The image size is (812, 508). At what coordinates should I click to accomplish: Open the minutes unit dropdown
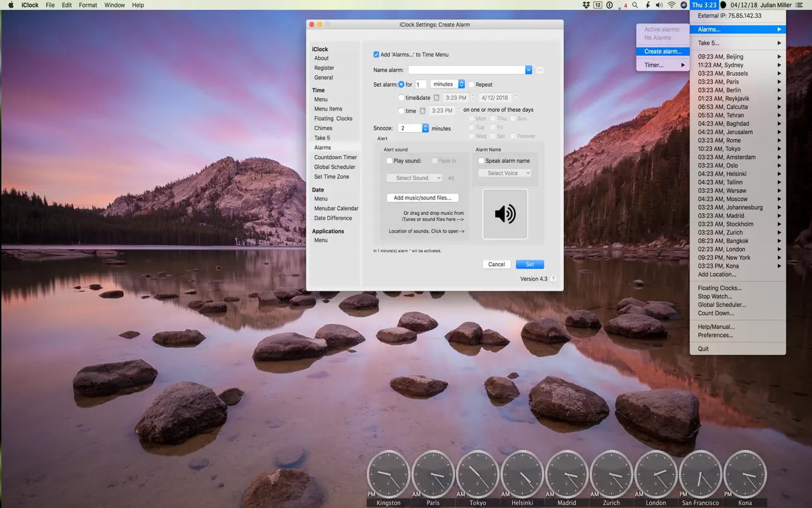click(x=448, y=84)
